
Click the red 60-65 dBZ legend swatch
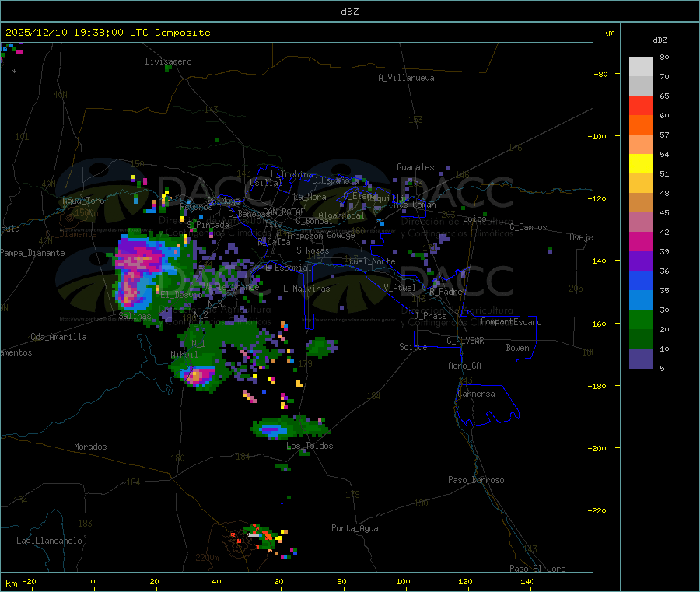[x=641, y=105]
